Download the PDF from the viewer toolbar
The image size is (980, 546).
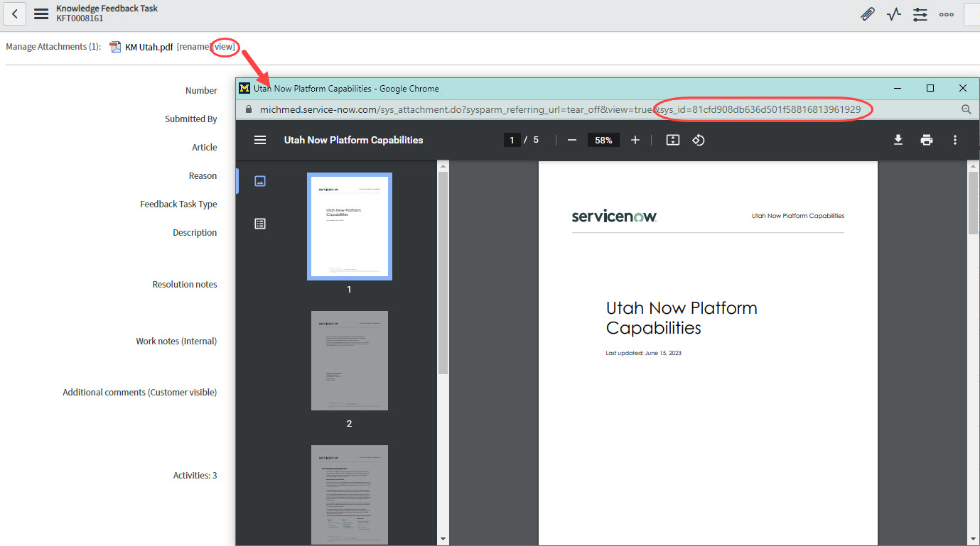[898, 140]
